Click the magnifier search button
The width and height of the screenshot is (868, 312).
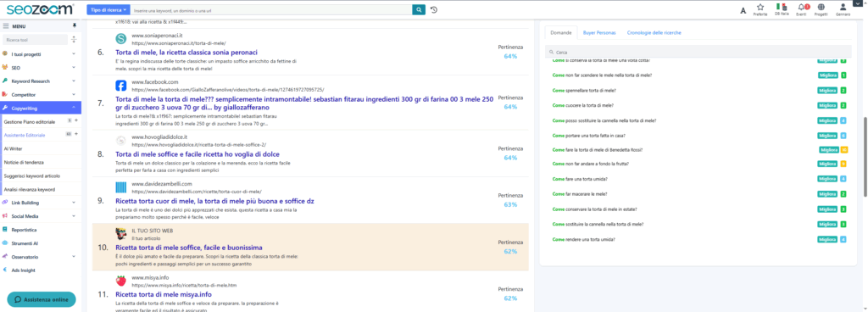tap(419, 10)
